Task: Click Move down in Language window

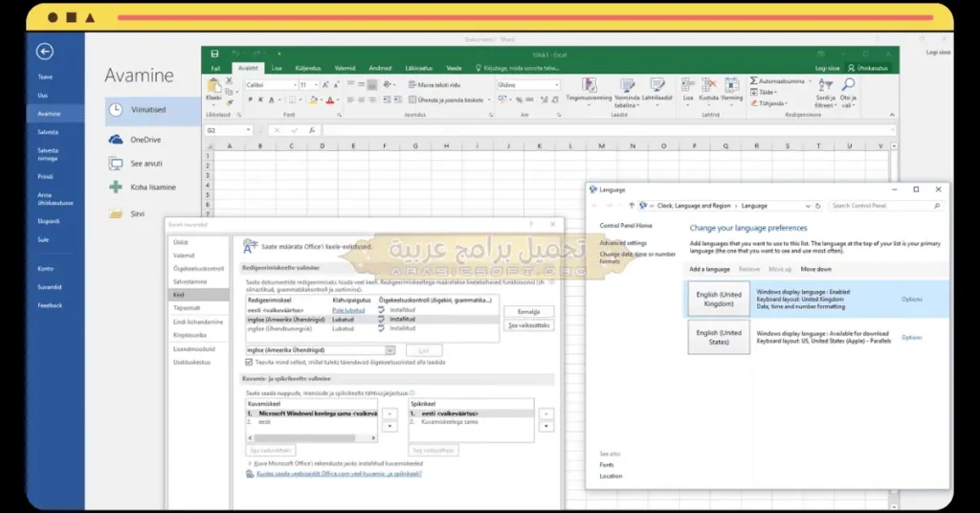Action: (x=815, y=269)
